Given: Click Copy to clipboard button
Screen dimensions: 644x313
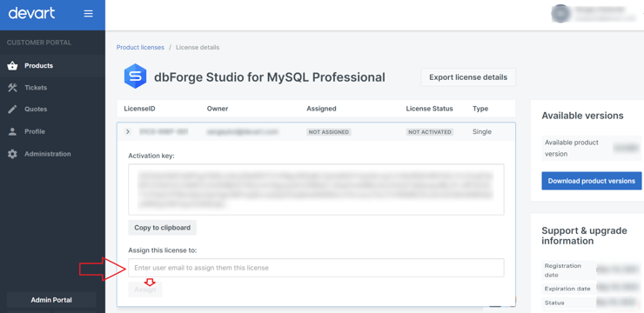Looking at the screenshot, I should point(162,228).
